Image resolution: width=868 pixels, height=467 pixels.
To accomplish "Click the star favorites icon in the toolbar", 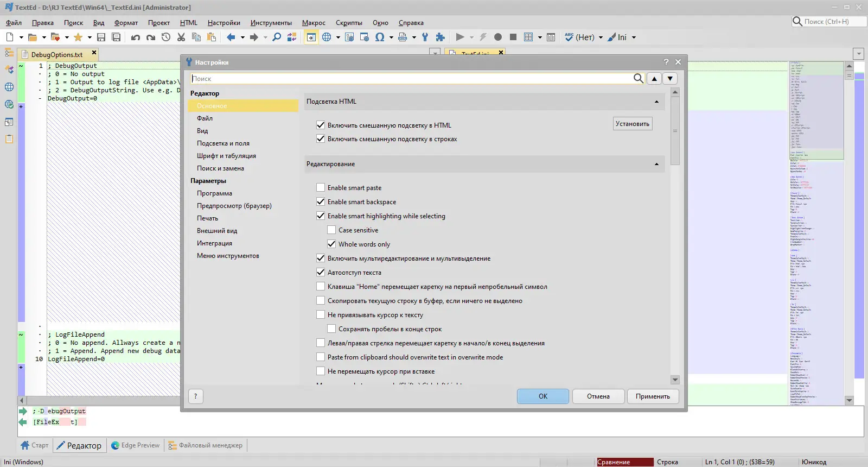I will click(78, 37).
